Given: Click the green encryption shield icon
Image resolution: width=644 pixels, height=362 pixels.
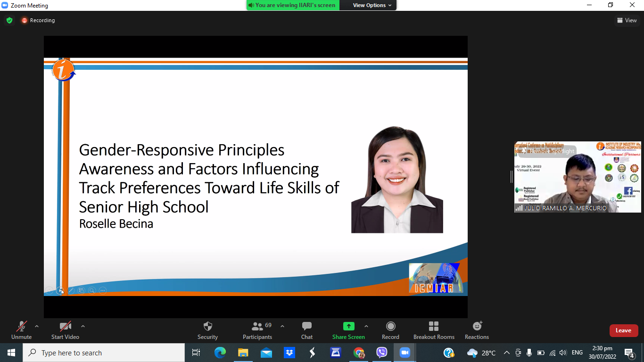Looking at the screenshot, I should pyautogui.click(x=9, y=20).
